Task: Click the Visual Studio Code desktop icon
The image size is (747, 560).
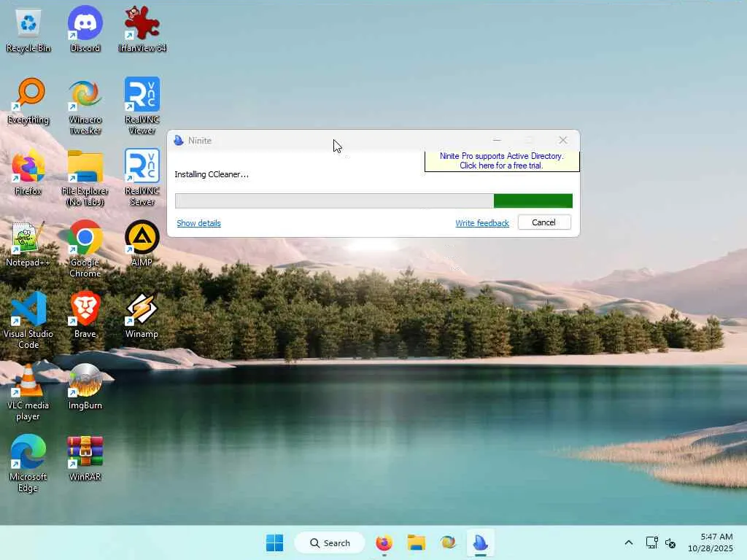Action: click(x=28, y=320)
